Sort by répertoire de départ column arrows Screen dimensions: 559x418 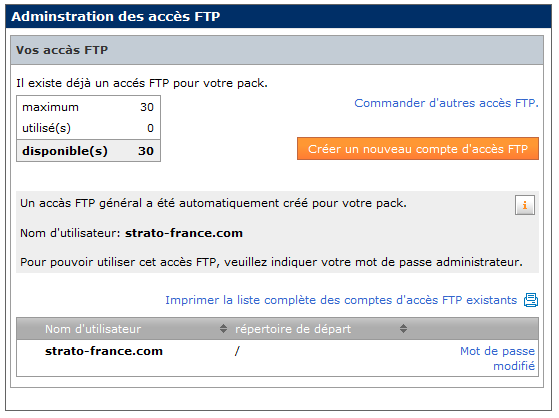[403, 328]
